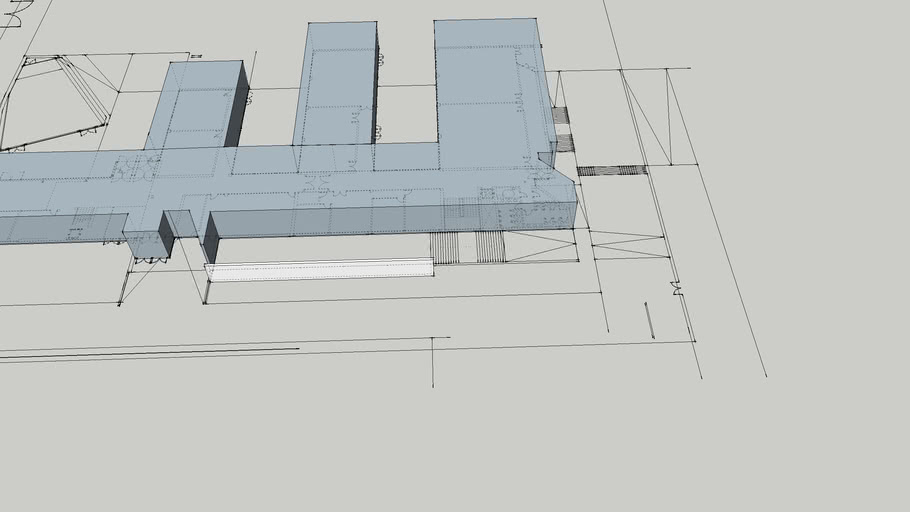
Task: Pick the long horizontal hatched strip on right
Action: tap(612, 170)
